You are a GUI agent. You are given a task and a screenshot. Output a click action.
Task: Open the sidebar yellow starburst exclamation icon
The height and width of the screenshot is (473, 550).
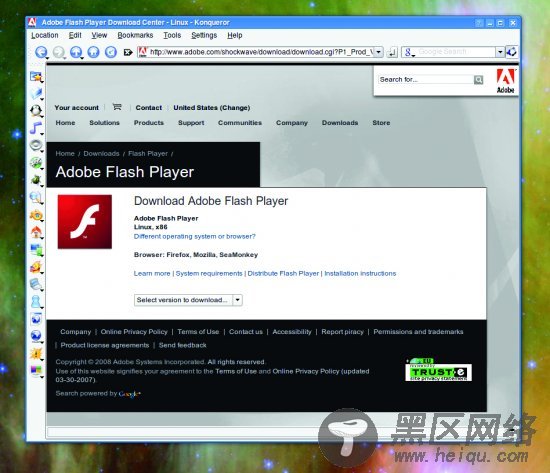tap(36, 353)
